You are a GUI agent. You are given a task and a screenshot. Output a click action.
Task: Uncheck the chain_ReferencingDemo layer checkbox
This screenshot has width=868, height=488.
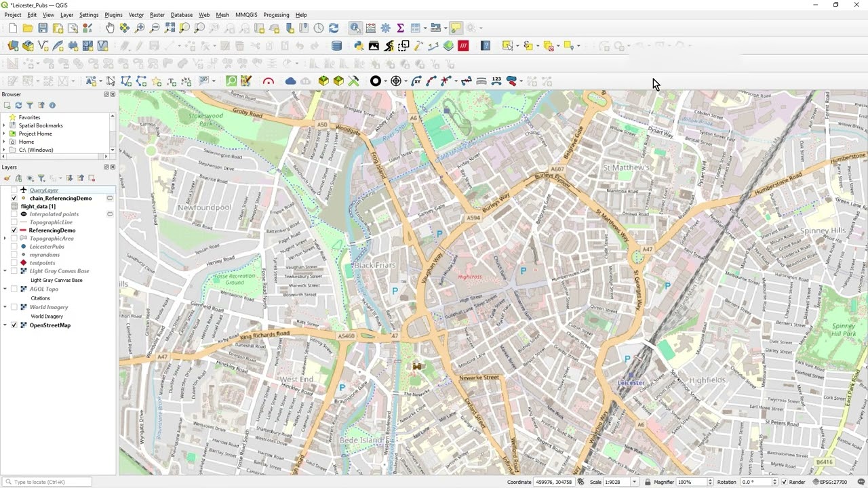point(14,198)
